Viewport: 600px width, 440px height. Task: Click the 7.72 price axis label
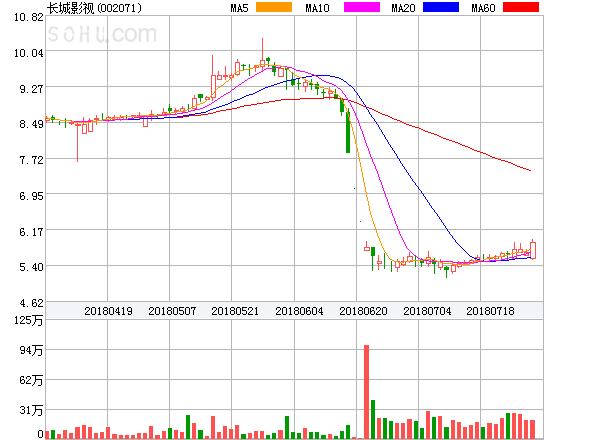[x=31, y=160]
